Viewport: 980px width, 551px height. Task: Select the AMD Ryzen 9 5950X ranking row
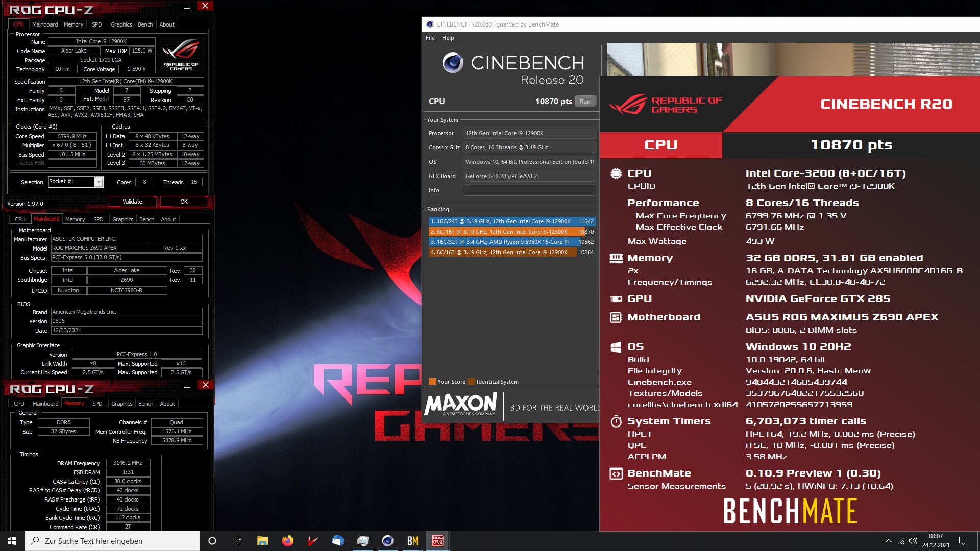512,242
